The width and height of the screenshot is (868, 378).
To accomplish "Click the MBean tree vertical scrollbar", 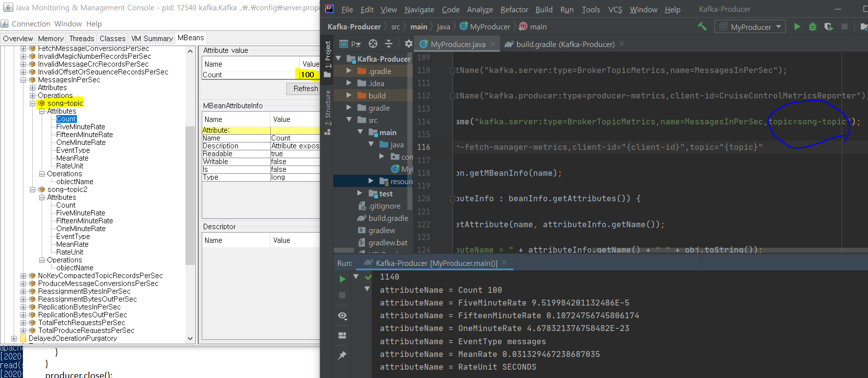I will 190,196.
